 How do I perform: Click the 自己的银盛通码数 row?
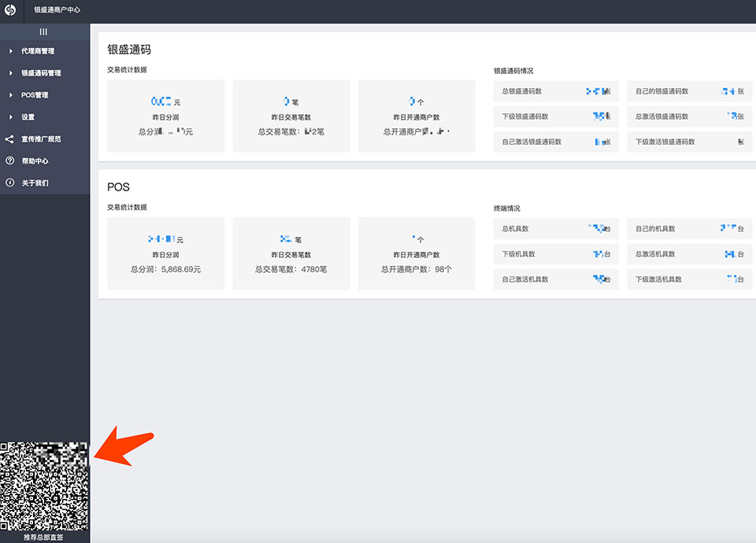[x=690, y=91]
